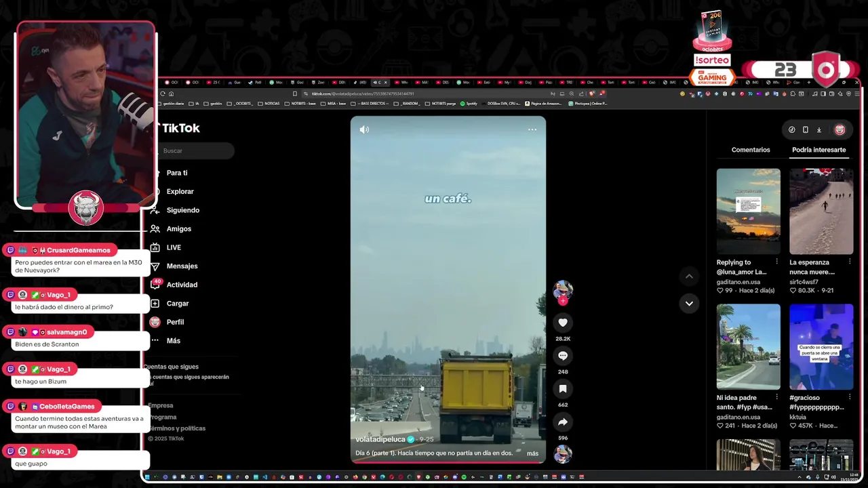Open the 'gestión diaria' bookmarks folder
The width and height of the screenshot is (868, 488).
pyautogui.click(x=172, y=104)
